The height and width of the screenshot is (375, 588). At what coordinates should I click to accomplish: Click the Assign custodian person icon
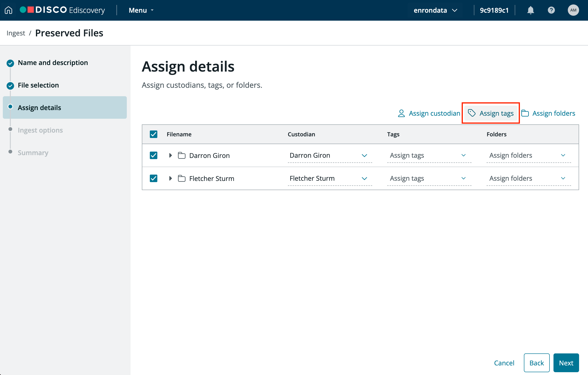(x=401, y=113)
